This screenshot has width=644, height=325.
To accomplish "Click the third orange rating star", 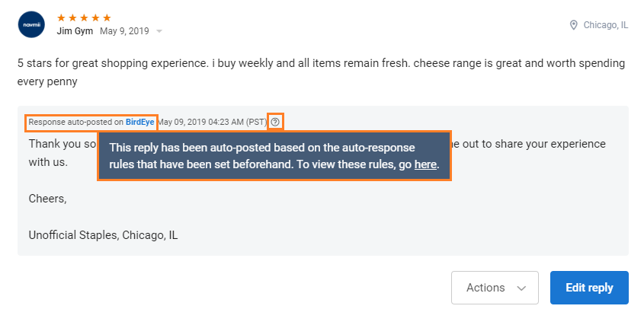I will (x=85, y=18).
